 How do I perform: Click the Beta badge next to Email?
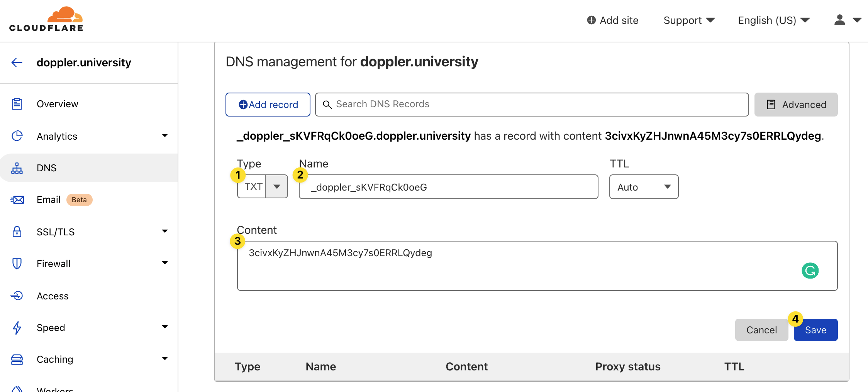point(79,200)
